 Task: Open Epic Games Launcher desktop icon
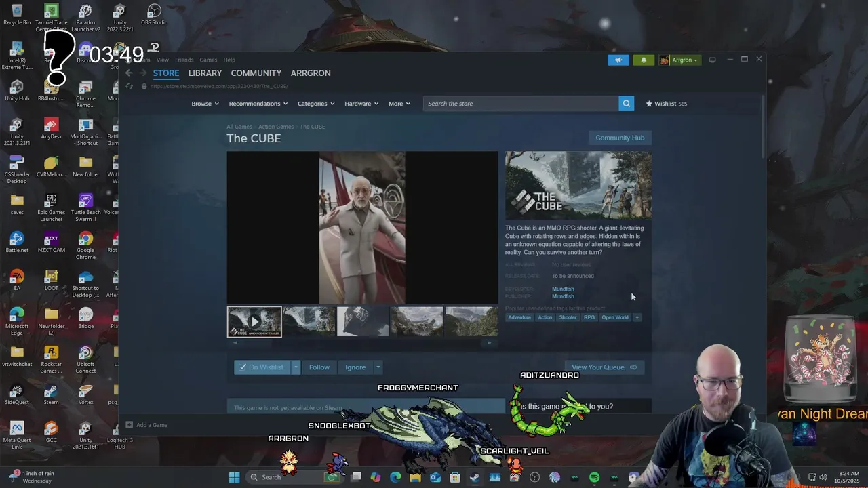point(52,207)
